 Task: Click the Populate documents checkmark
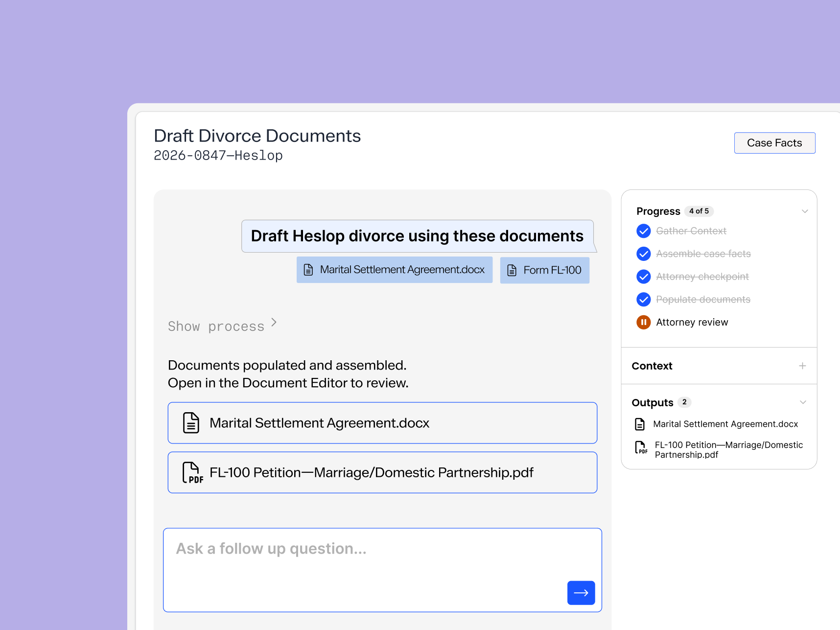644,299
